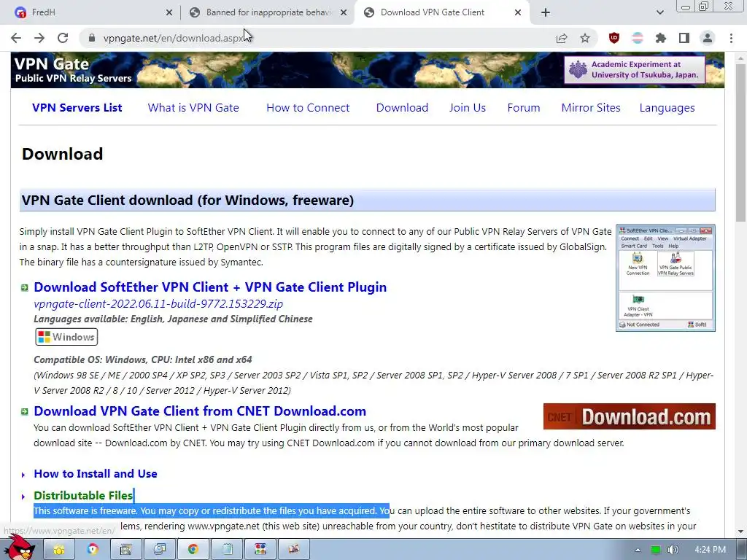Open the notepad taskbar icon
Image resolution: width=747 pixels, height=560 pixels.
[227, 550]
